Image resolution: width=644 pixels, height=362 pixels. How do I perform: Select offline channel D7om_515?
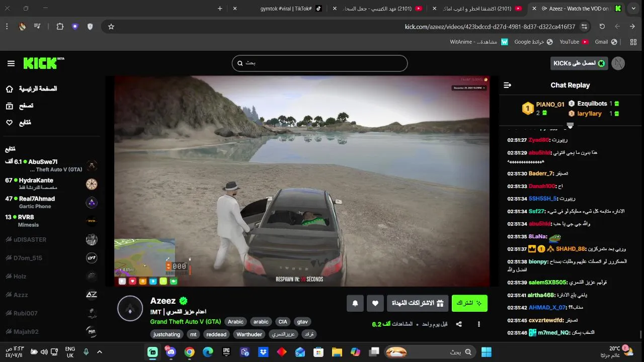(x=50, y=258)
